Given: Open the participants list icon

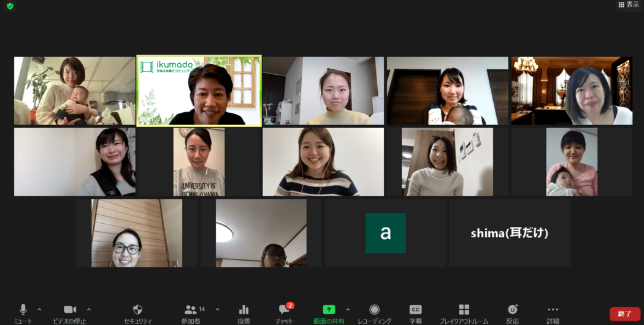Looking at the screenshot, I should click(x=191, y=310).
